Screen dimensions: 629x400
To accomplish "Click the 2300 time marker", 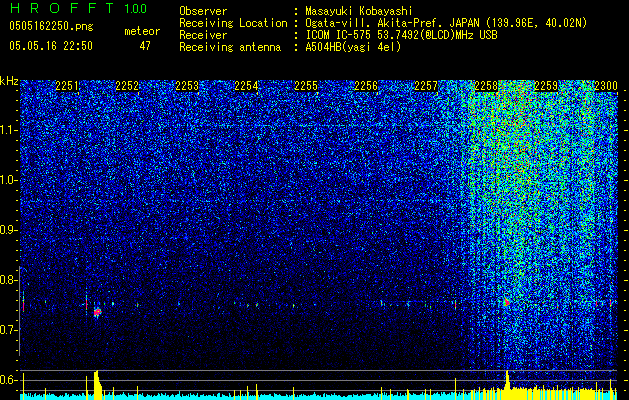I will (x=606, y=86).
